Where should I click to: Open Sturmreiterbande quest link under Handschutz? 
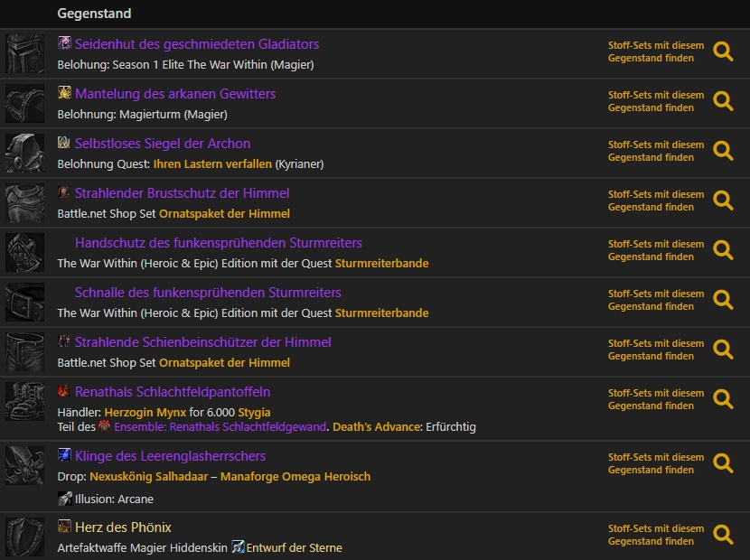tap(381, 264)
